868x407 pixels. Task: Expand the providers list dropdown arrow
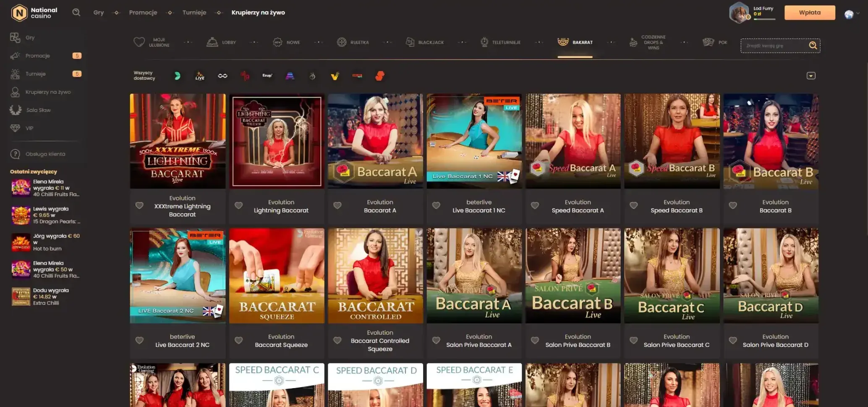click(811, 76)
